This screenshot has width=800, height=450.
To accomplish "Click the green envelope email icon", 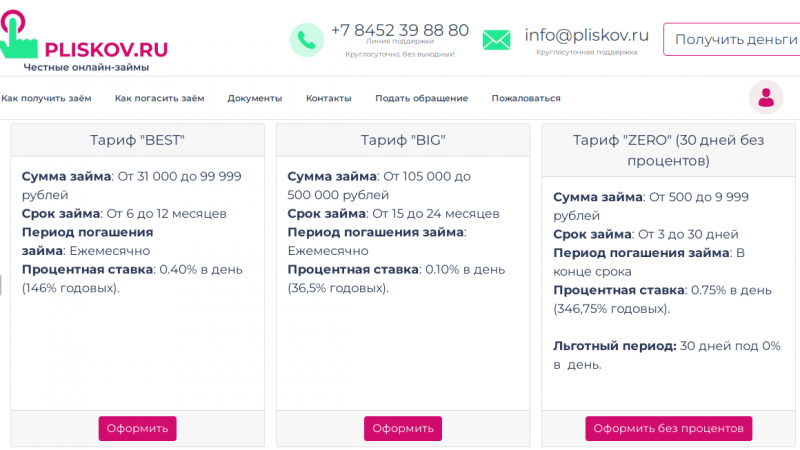I will (x=496, y=40).
